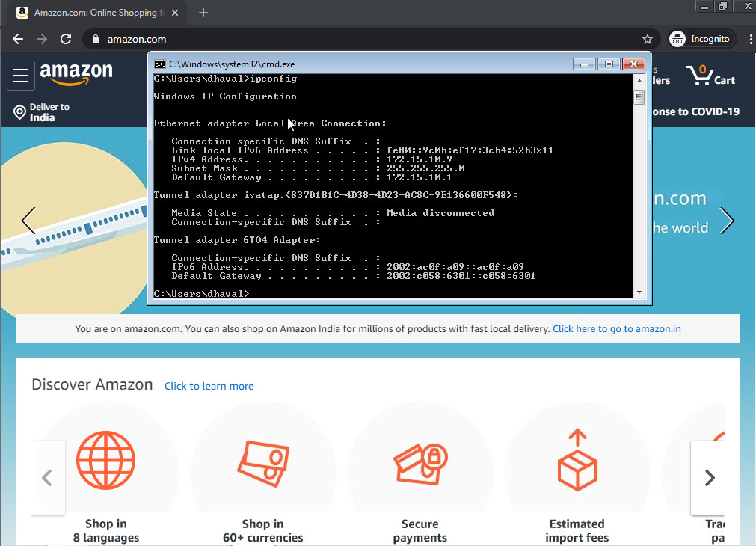Show previous hero banner slide
The image size is (756, 546).
tap(28, 221)
